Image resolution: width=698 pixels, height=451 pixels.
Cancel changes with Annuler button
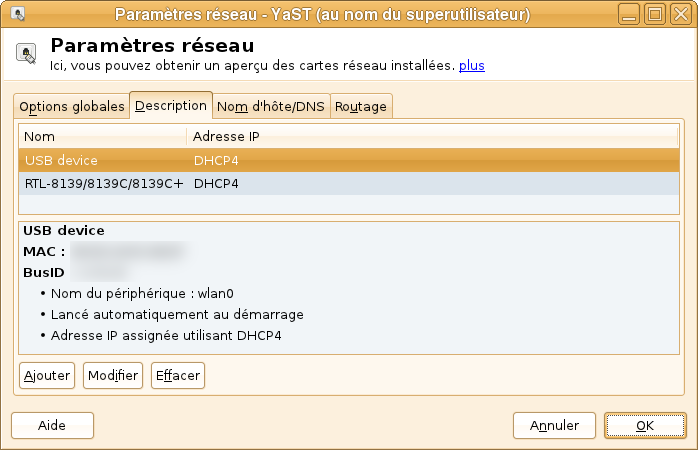[x=554, y=425]
